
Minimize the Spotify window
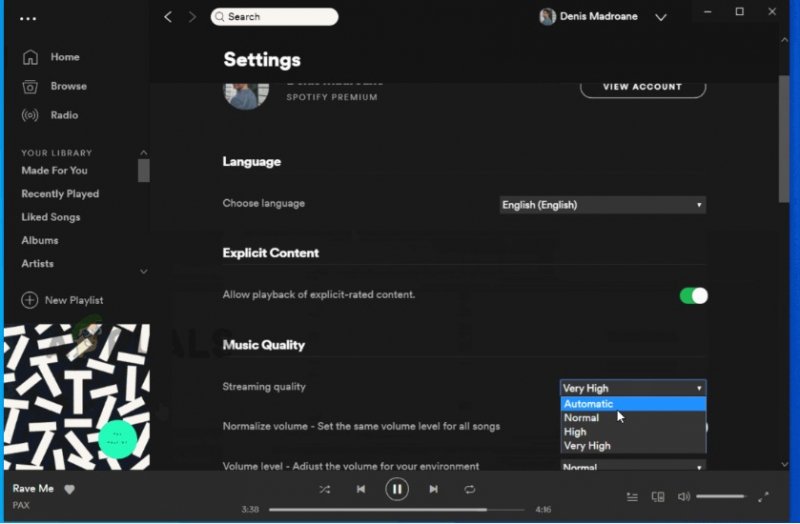[x=708, y=12]
